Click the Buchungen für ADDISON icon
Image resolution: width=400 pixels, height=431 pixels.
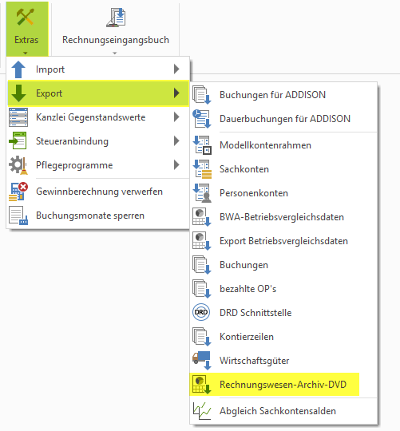[202, 95]
